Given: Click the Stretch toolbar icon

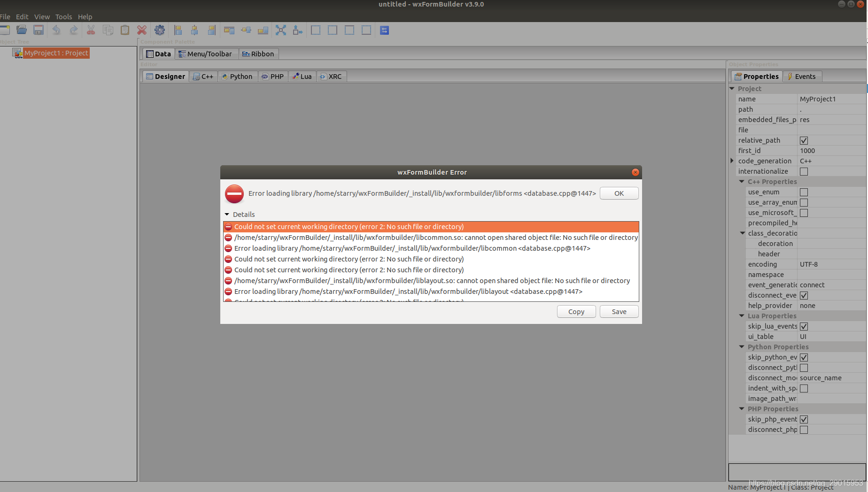Looking at the screenshot, I should [298, 30].
